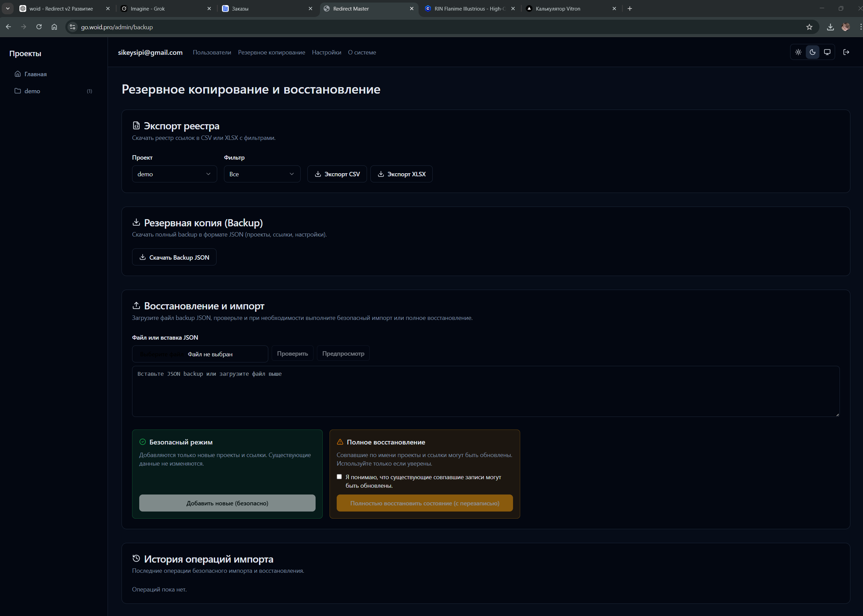
Task: Open browser downloads icon
Action: (x=830, y=27)
